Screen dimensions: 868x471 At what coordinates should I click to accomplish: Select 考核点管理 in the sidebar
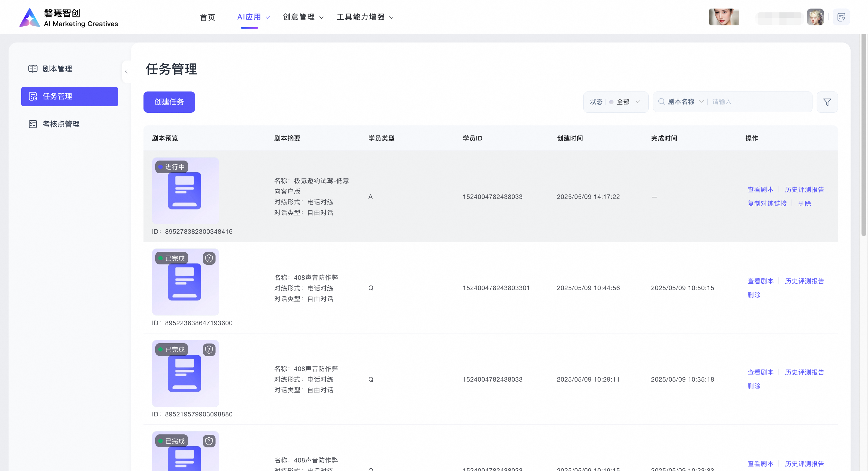pos(69,124)
